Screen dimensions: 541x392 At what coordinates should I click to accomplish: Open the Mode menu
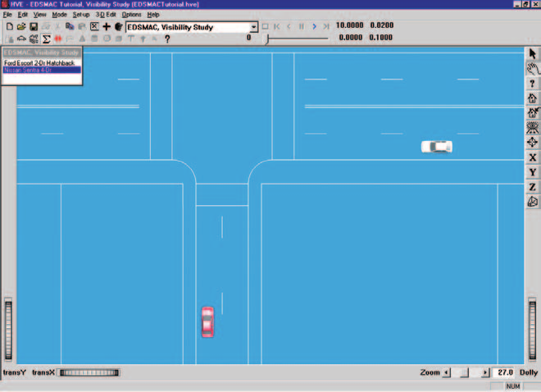(59, 15)
